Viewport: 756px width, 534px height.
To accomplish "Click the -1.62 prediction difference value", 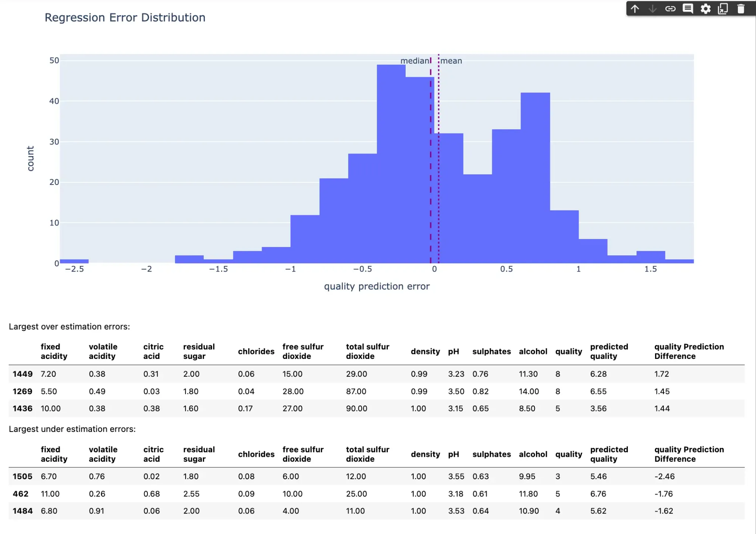I will coord(664,511).
